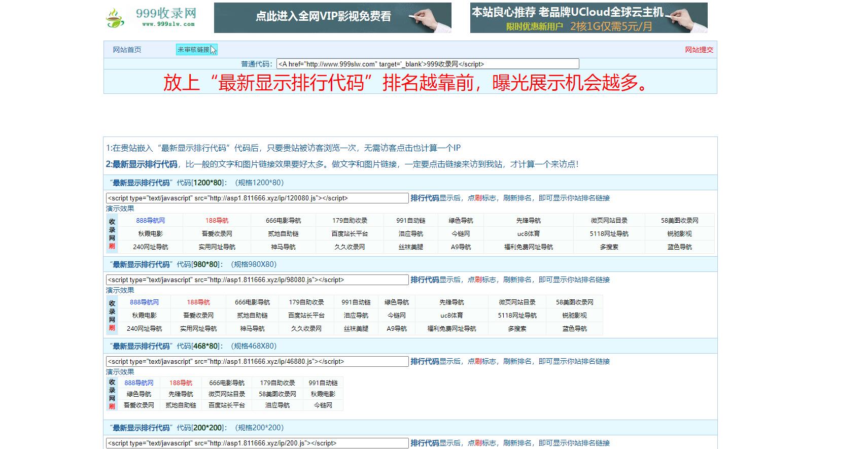Open 吾爱收录网 in the 1200*80 demo table
The image size is (868, 449).
pyautogui.click(x=217, y=234)
